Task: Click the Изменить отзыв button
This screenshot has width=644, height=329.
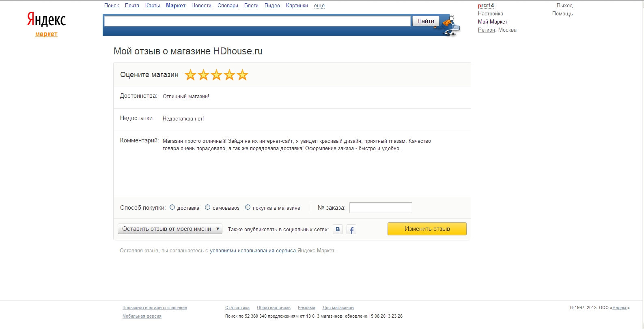Action: pyautogui.click(x=427, y=229)
